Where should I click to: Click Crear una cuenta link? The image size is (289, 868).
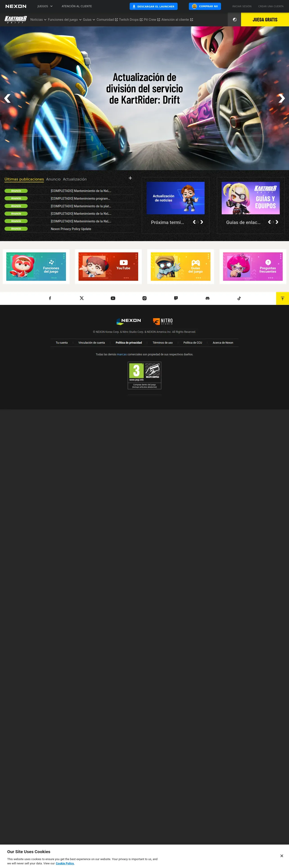point(271,6)
